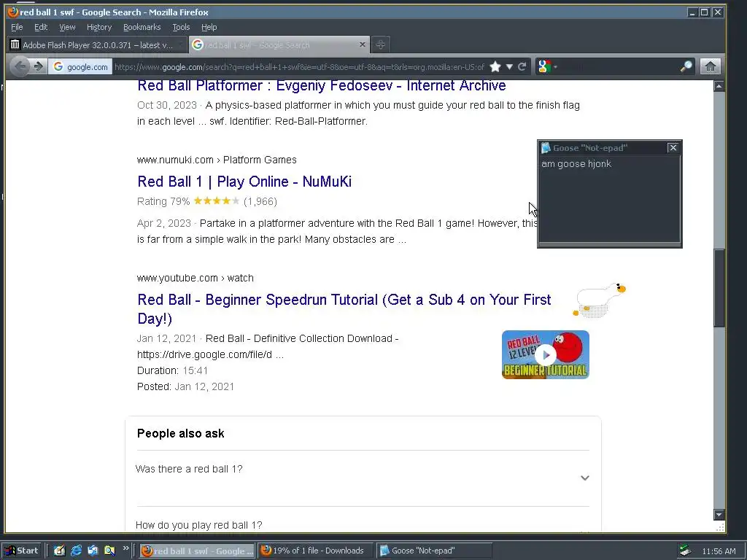Viewport: 747px width, 560px height.
Task: Click the vertical scrollbar thumb
Action: pyautogui.click(x=719, y=287)
